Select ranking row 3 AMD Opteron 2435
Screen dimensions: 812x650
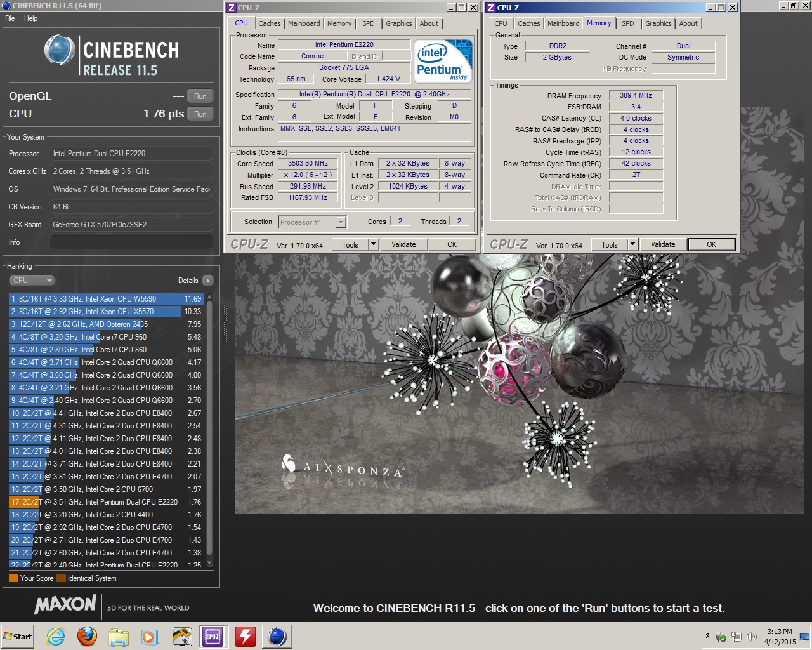tap(106, 324)
